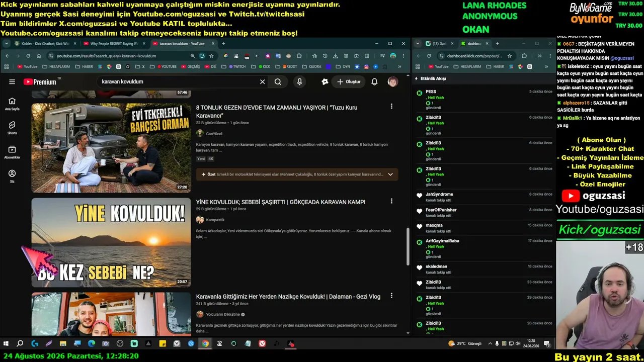Open the Windows Start menu
Screen dimensions: 644x362
[6, 343]
